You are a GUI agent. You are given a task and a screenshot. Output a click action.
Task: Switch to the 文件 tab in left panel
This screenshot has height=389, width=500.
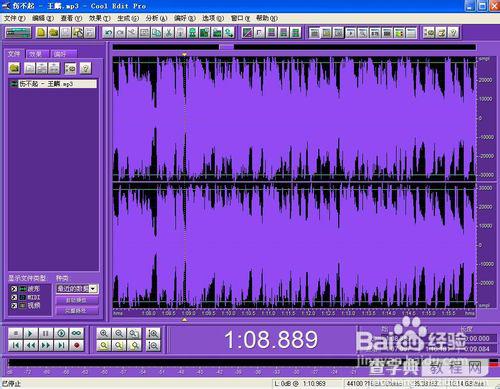(14, 54)
